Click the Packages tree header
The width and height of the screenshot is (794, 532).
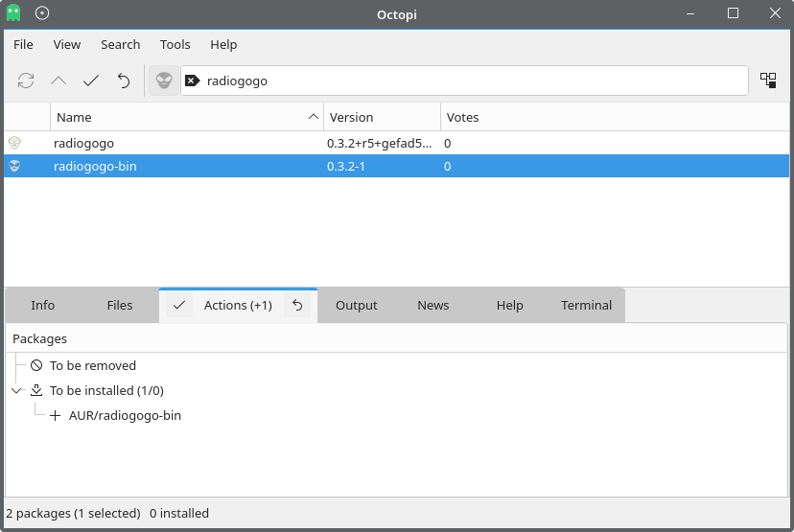(396, 338)
